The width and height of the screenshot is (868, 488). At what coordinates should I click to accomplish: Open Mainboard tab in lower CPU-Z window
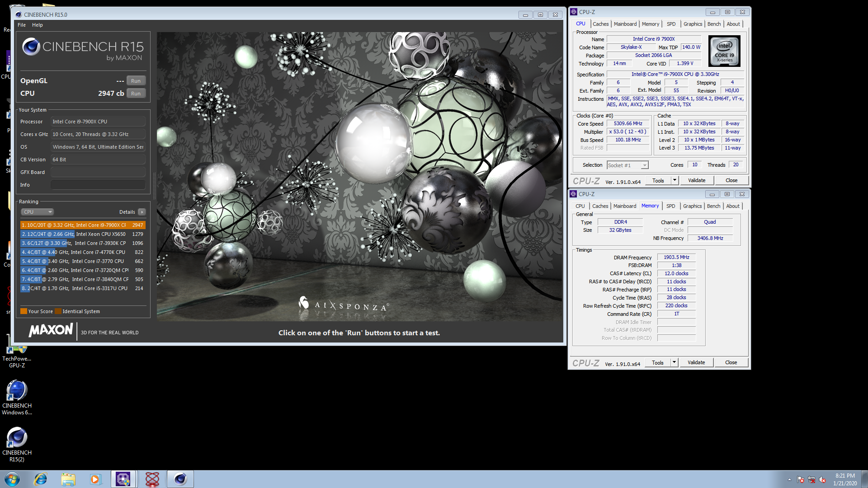coord(625,206)
